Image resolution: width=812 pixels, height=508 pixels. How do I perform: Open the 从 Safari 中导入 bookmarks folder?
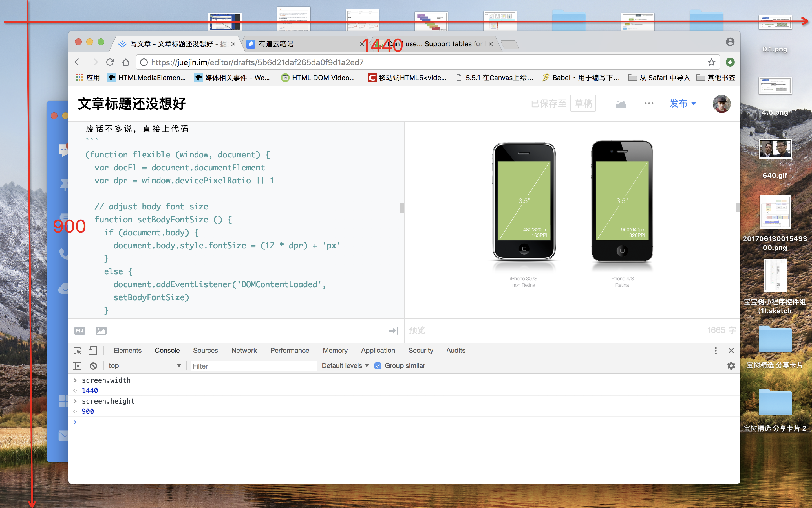659,78
